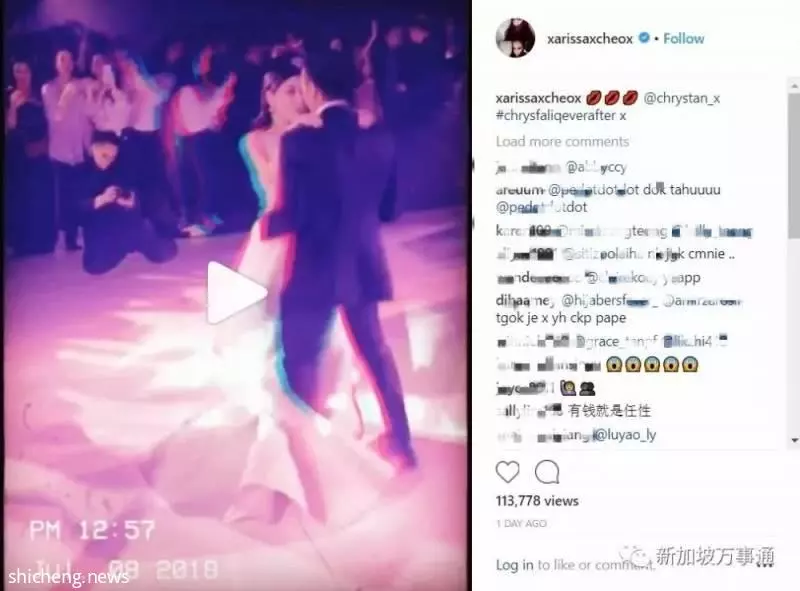
Task: Like the post with heart icon
Action: click(x=508, y=472)
